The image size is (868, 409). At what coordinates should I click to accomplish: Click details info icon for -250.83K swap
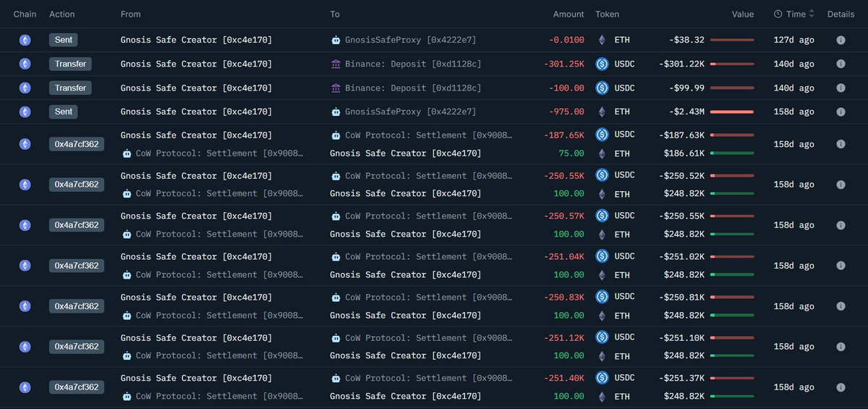841,306
